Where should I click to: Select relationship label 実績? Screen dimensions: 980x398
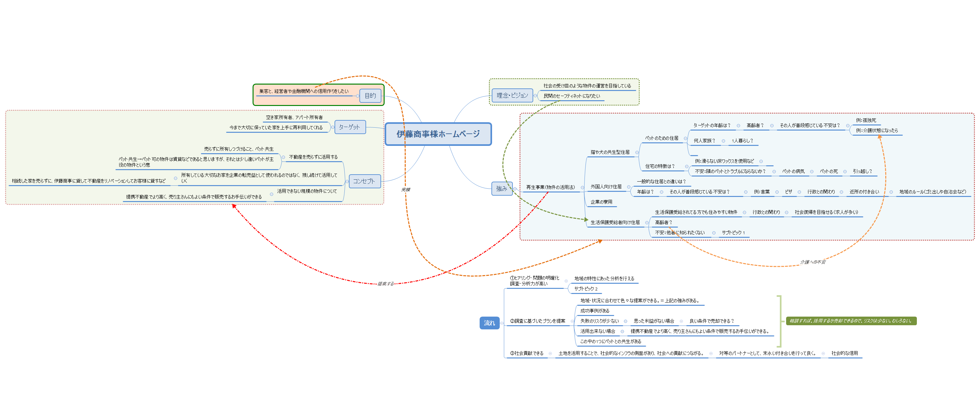coord(406,190)
